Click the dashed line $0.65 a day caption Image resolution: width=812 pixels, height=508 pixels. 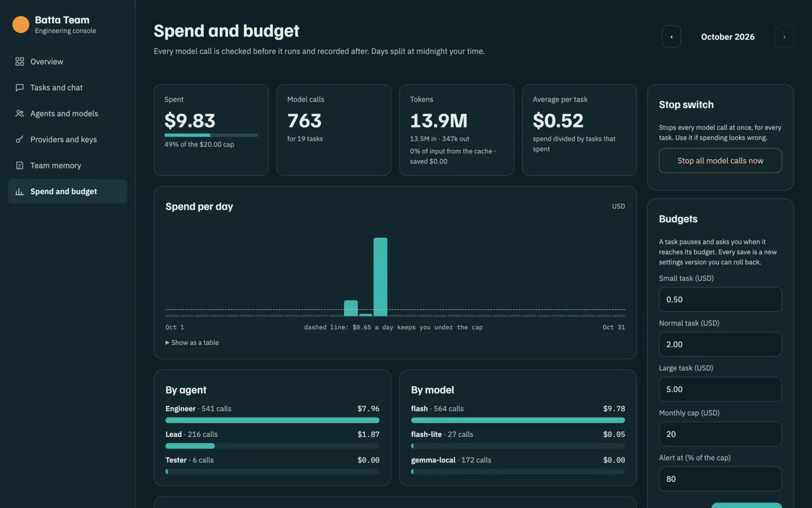[393, 327]
